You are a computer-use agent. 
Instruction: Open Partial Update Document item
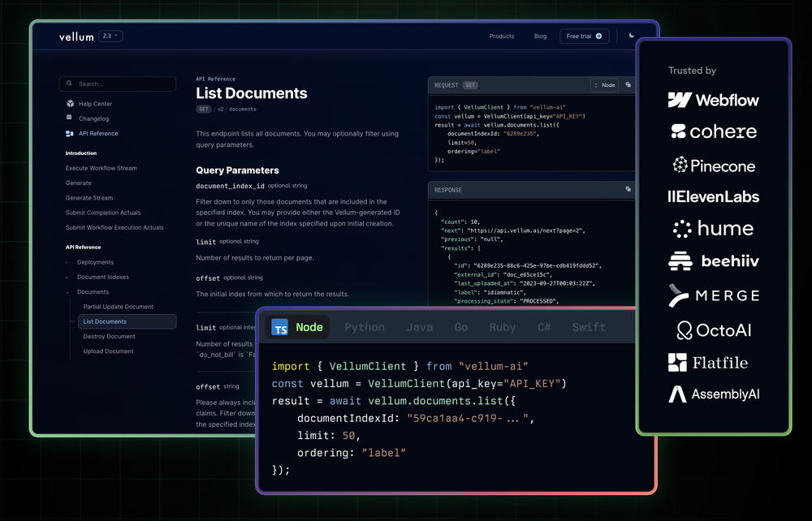click(118, 307)
